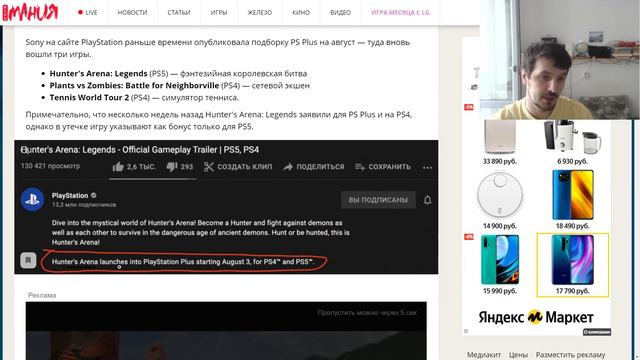Screen dimensions: 640x360
Task: Click the Plants vs Zombies list item
Action: click(180, 85)
